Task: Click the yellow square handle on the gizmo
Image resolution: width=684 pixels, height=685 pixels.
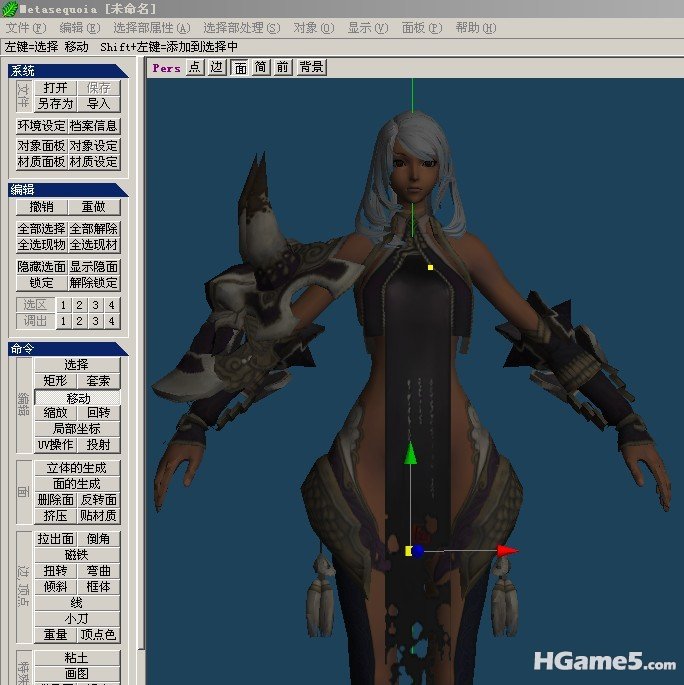Action: coord(409,550)
